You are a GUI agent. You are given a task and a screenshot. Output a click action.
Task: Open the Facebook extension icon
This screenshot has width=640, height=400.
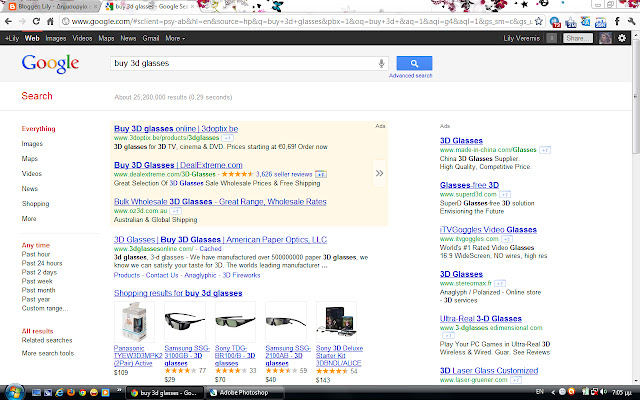617,21
